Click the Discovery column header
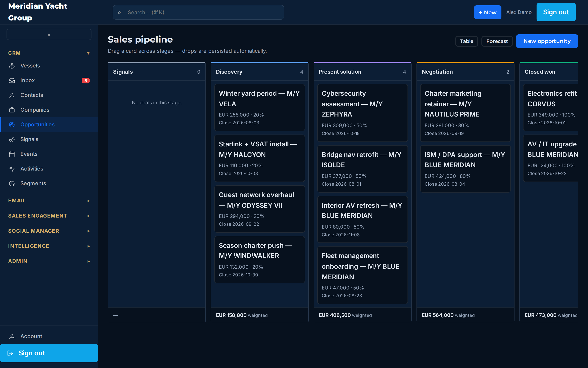 pyautogui.click(x=259, y=72)
